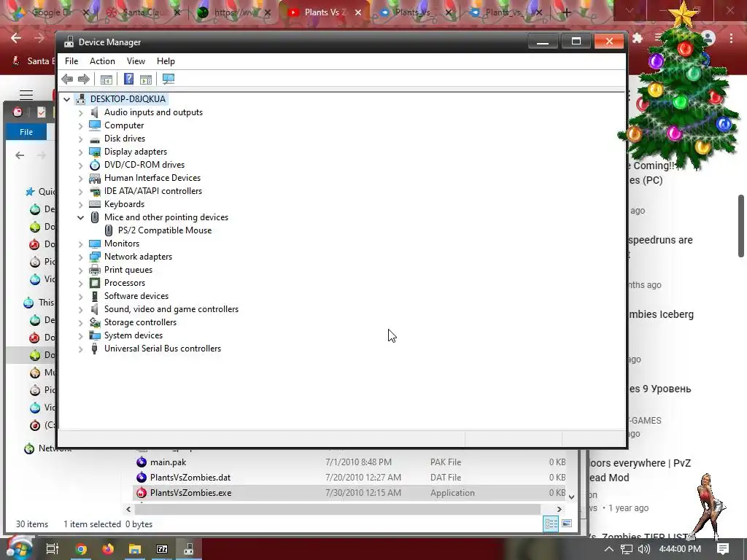The image size is (747, 560).
Task: Select the Storage controllers icon
Action: 95,322
